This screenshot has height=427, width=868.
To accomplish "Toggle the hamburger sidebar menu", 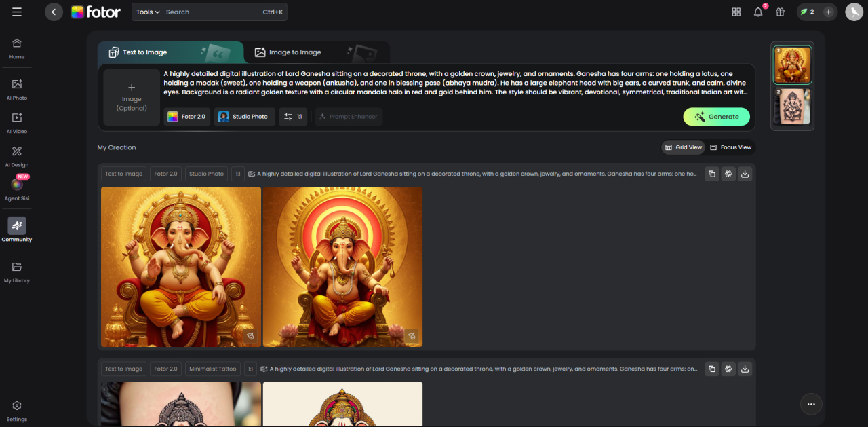I will point(17,12).
